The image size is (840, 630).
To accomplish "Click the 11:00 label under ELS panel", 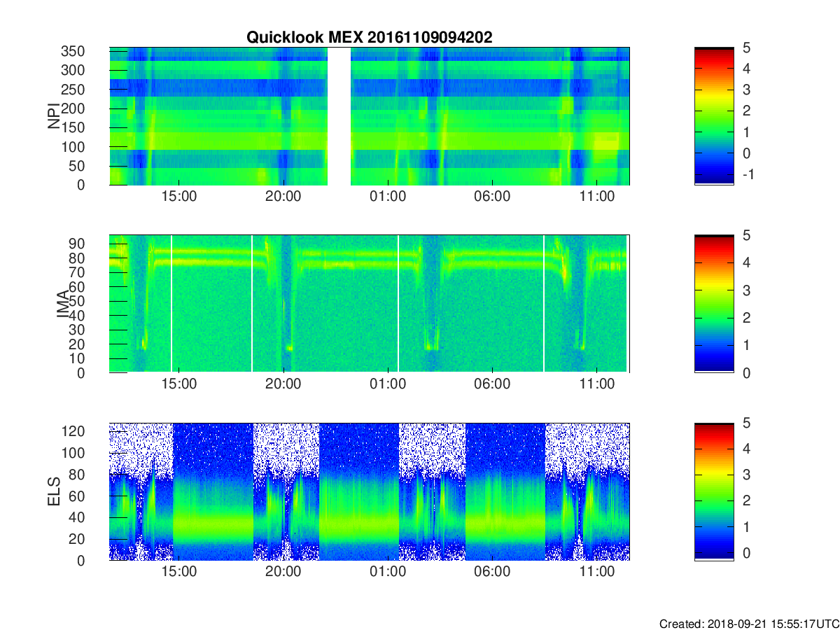I will click(x=597, y=572).
